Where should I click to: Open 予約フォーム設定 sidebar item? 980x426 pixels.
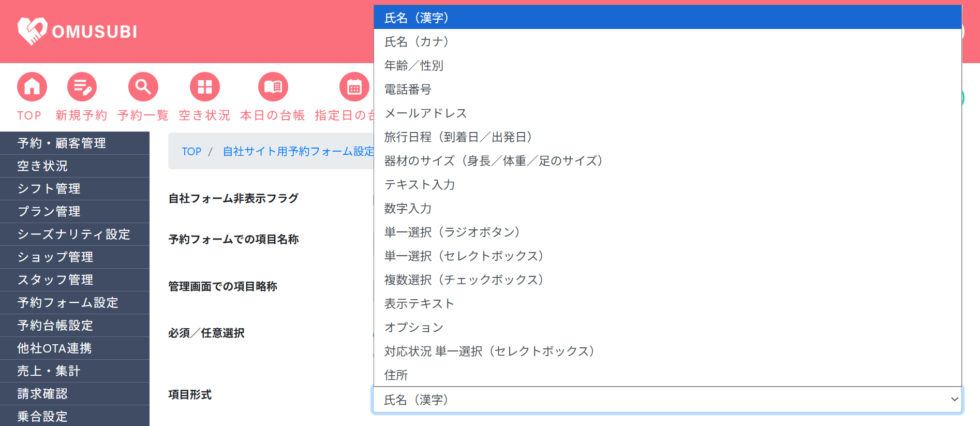coord(68,302)
